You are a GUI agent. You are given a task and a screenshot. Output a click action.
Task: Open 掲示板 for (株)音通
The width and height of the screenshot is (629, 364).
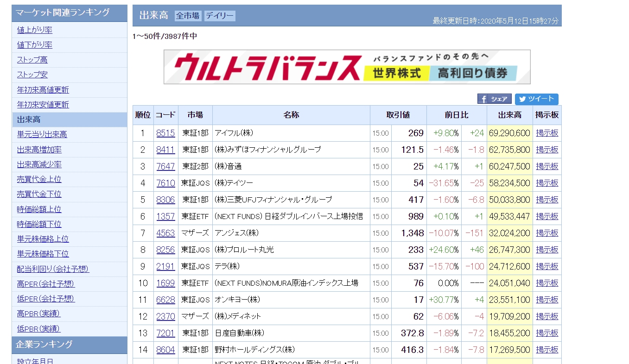tap(547, 166)
